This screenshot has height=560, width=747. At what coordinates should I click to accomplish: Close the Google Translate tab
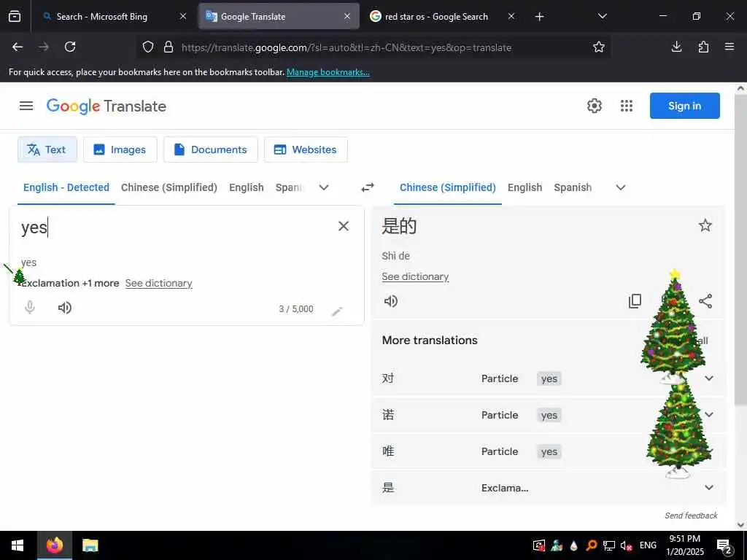click(347, 17)
